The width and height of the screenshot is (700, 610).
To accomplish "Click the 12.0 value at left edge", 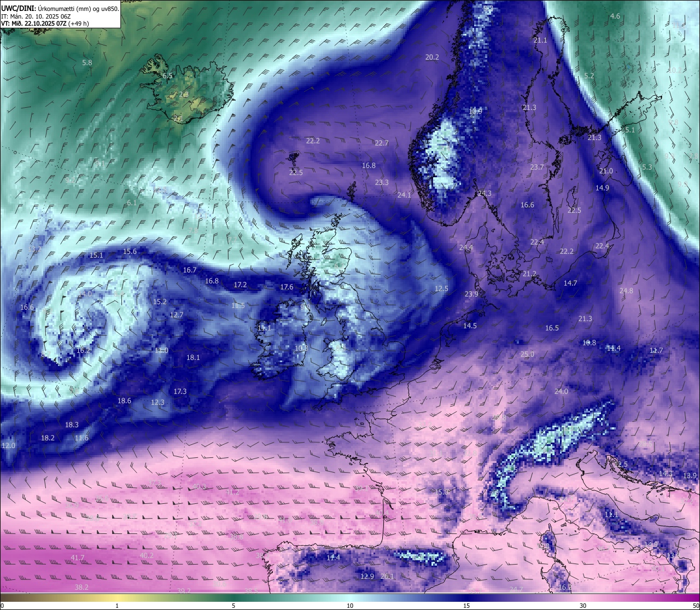I will coord(8,446).
